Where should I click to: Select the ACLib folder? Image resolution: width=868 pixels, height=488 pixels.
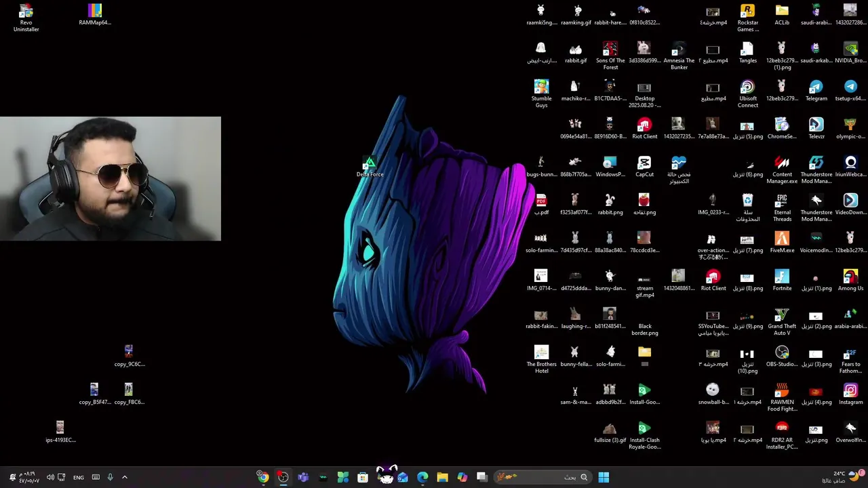[782, 14]
